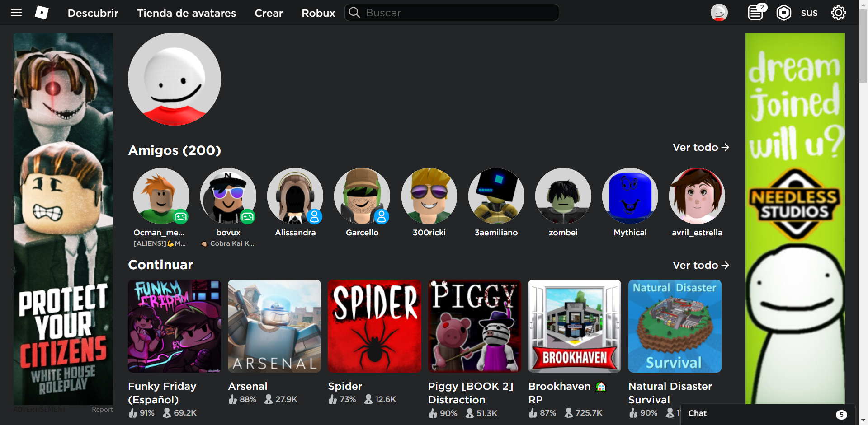
Task: Click the online status badge on Garcello
Action: [x=382, y=217]
